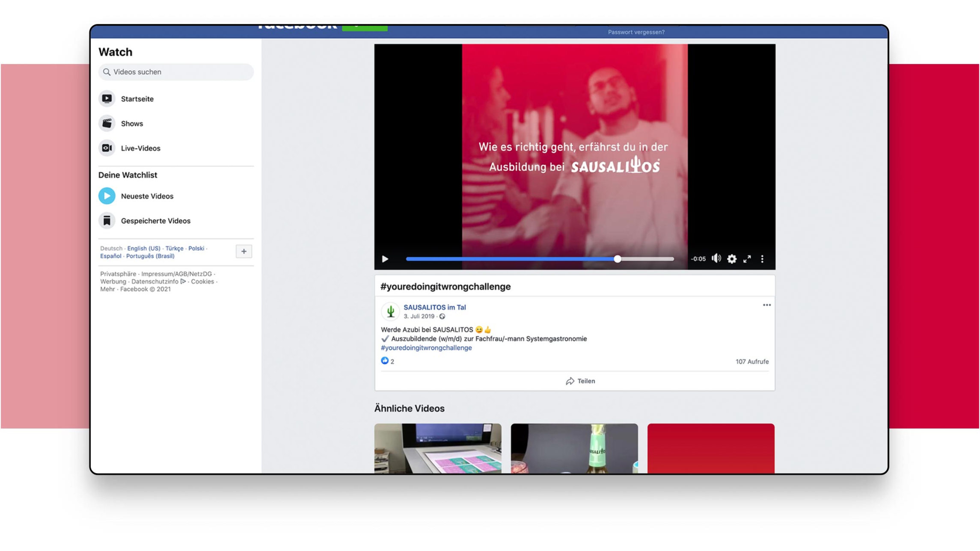Image resolution: width=980 pixels, height=551 pixels.
Task: Click the video progress slider handle
Action: tap(617, 259)
